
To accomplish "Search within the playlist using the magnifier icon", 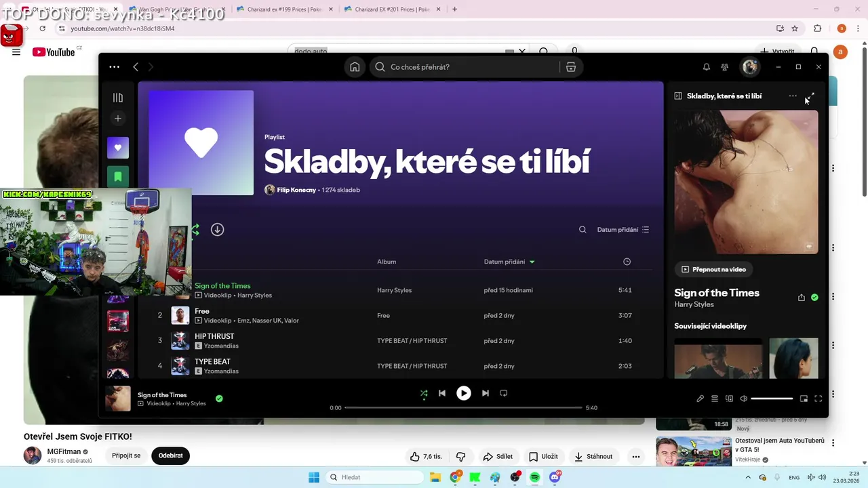I will point(583,230).
